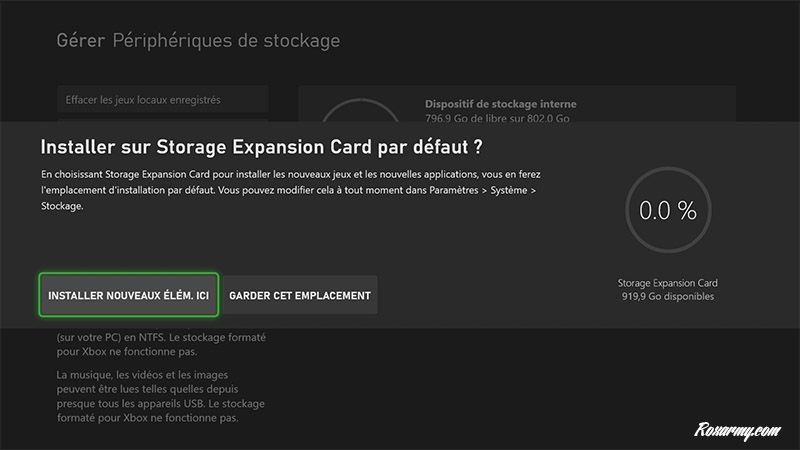Screen dimensions: 800x450
Task: Click the dimmed row below Effacer les jeux
Action: [163, 120]
